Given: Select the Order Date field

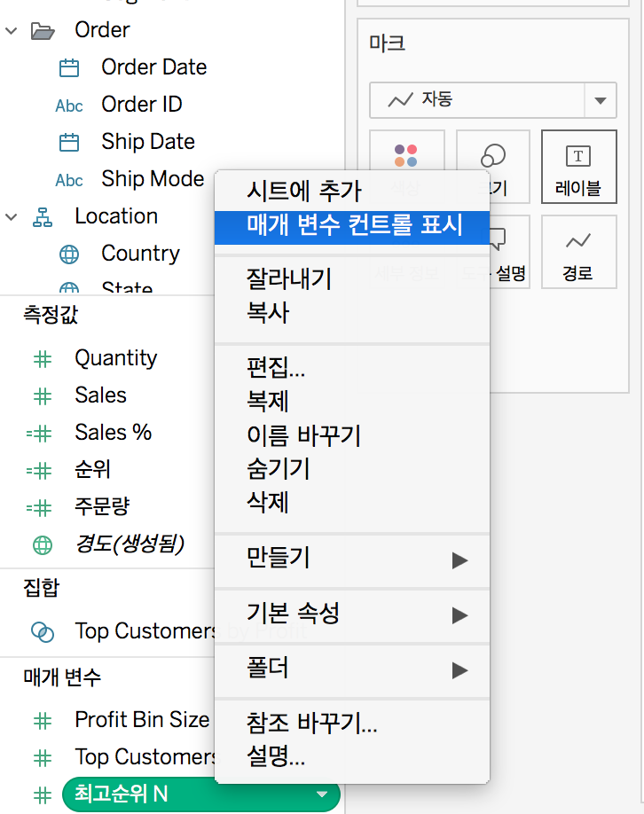Looking at the screenshot, I should (154, 67).
